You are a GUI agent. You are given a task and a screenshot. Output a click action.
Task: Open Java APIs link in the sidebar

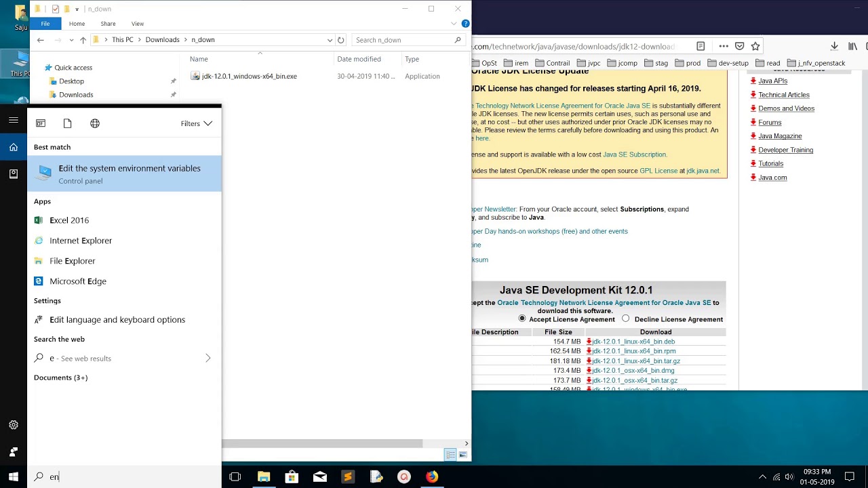(x=772, y=81)
